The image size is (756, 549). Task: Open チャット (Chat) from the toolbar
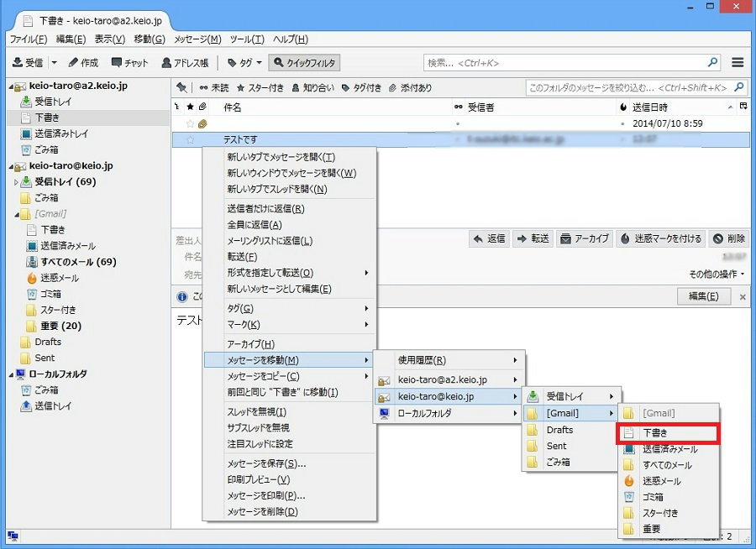(129, 63)
